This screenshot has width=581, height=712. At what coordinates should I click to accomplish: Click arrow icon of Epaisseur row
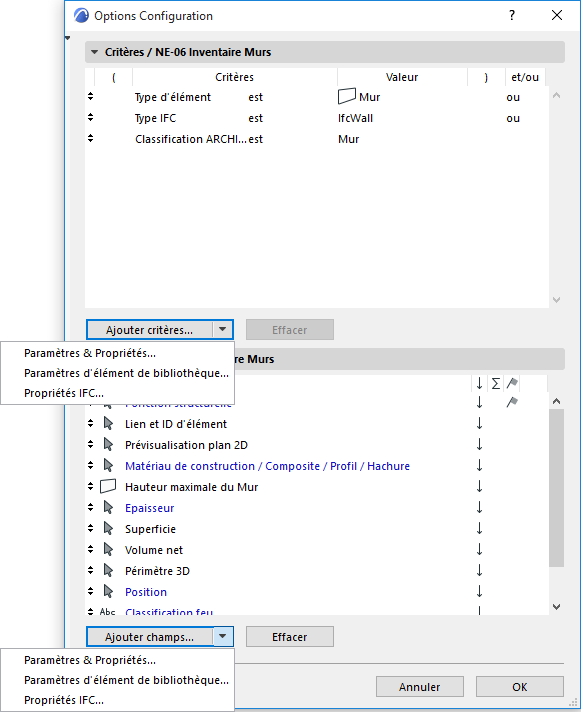coord(108,507)
